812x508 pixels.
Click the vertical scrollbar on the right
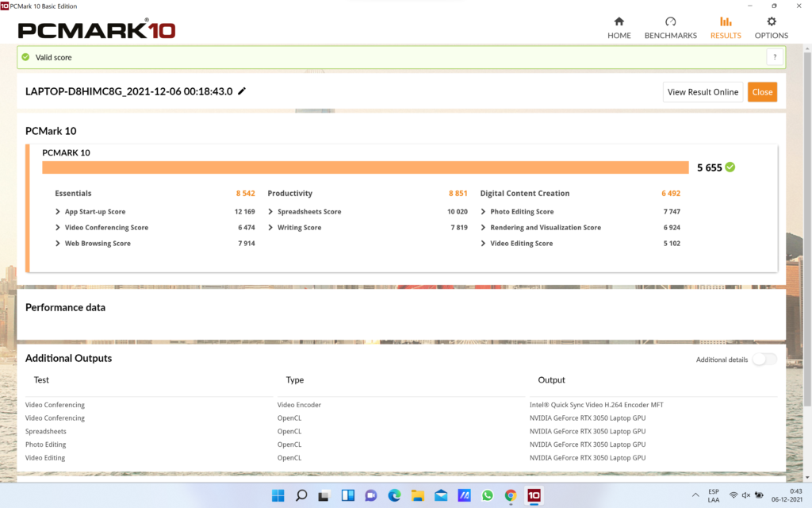[x=806, y=238]
